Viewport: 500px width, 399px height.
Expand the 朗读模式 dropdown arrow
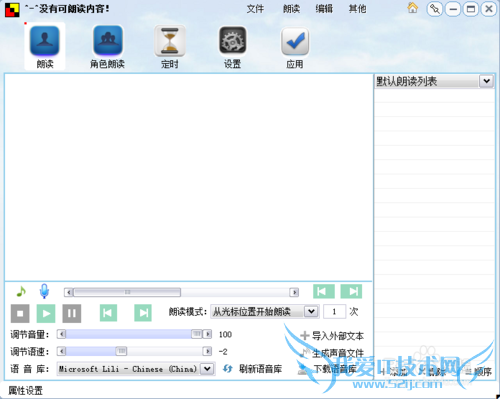pos(311,312)
